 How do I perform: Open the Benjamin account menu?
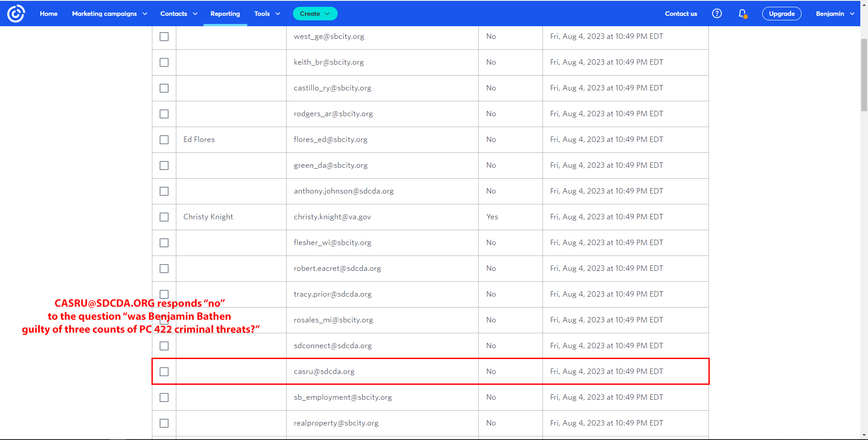tap(835, 14)
